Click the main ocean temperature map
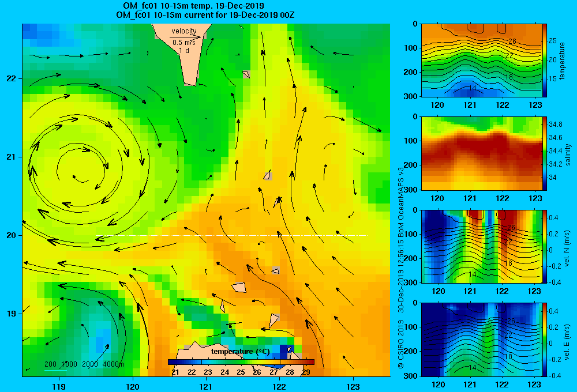This screenshot has width=577, height=392. click(x=206, y=200)
